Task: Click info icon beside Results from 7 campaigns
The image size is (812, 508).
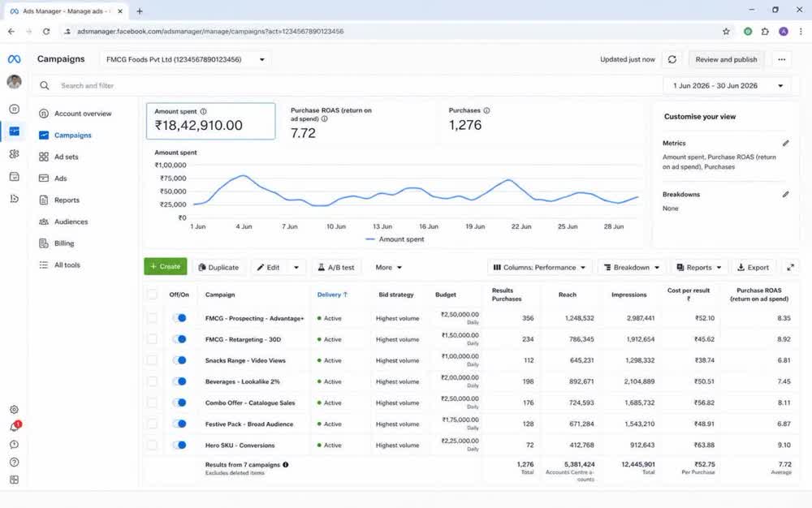Action: click(285, 464)
